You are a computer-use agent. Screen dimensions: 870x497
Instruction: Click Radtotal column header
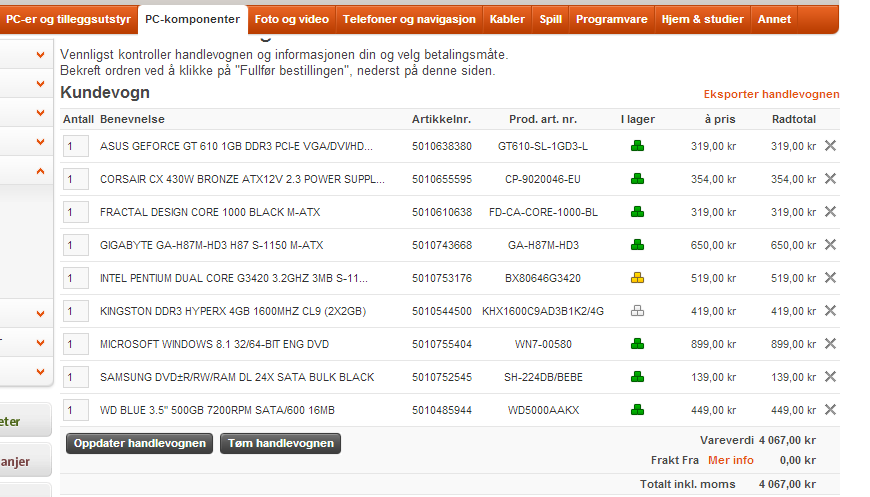tap(793, 119)
